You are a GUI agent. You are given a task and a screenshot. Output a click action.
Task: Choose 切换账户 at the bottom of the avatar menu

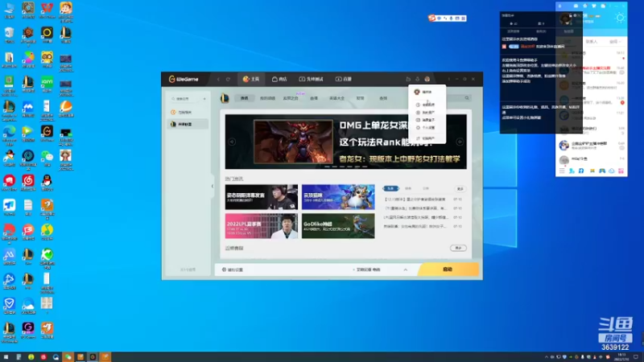point(427,138)
